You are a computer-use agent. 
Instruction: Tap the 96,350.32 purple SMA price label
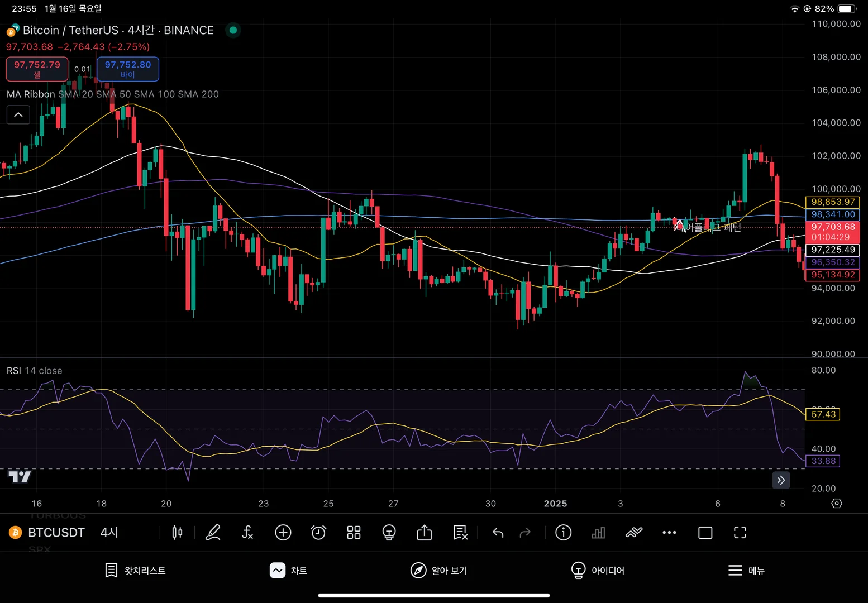(833, 262)
